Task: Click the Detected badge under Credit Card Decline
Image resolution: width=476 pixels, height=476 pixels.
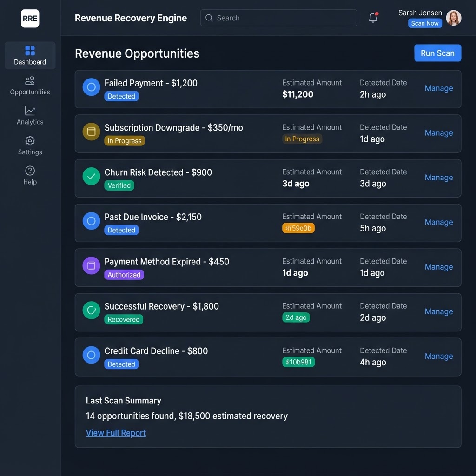Action: click(121, 364)
